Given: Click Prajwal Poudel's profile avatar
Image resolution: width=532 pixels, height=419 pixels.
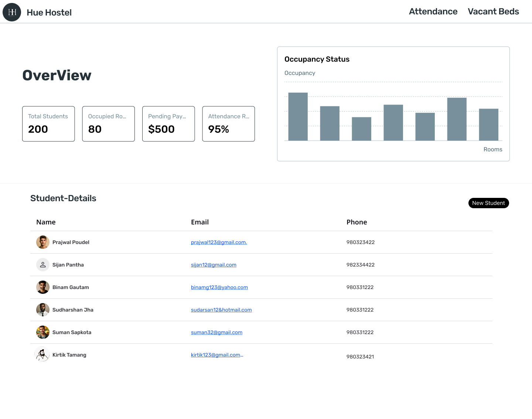Looking at the screenshot, I should pyautogui.click(x=43, y=242).
